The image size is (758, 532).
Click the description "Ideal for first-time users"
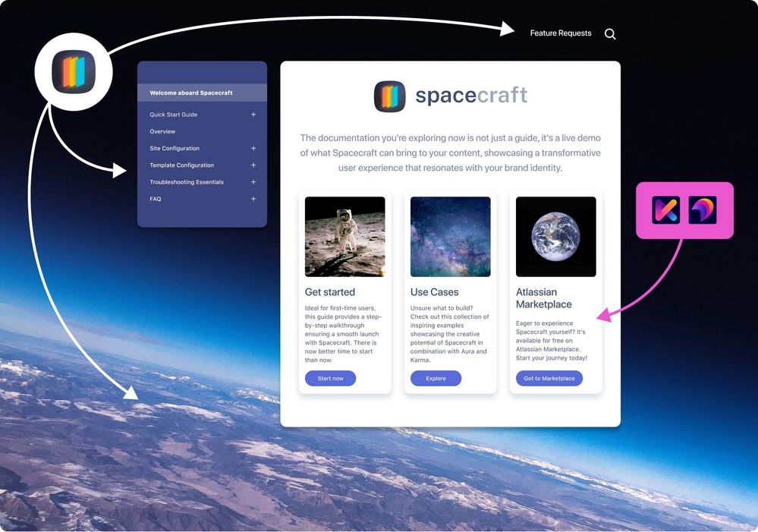click(343, 334)
